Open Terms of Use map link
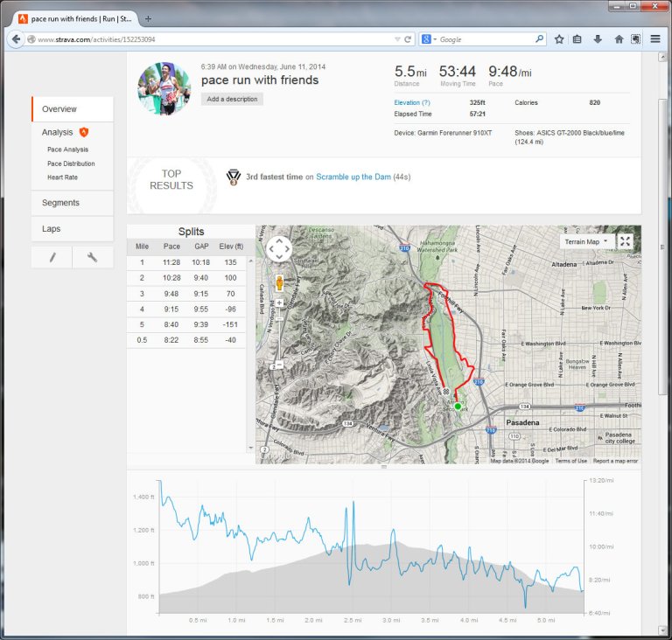Viewport: 672px width, 640px height. coord(570,461)
